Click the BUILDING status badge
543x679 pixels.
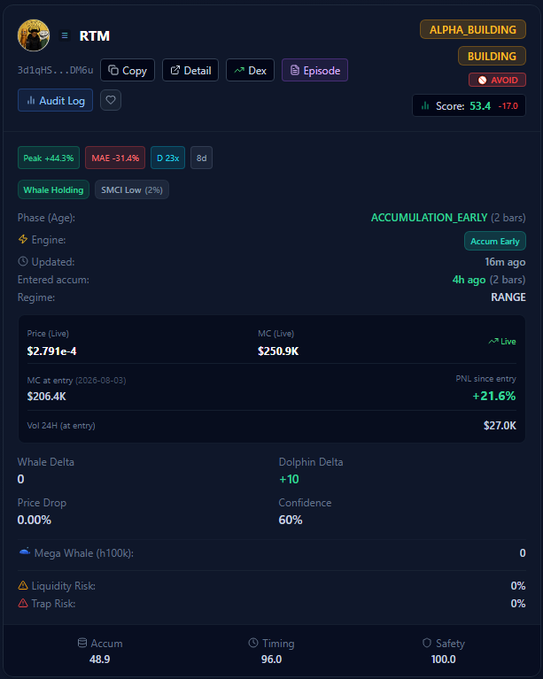[492, 56]
